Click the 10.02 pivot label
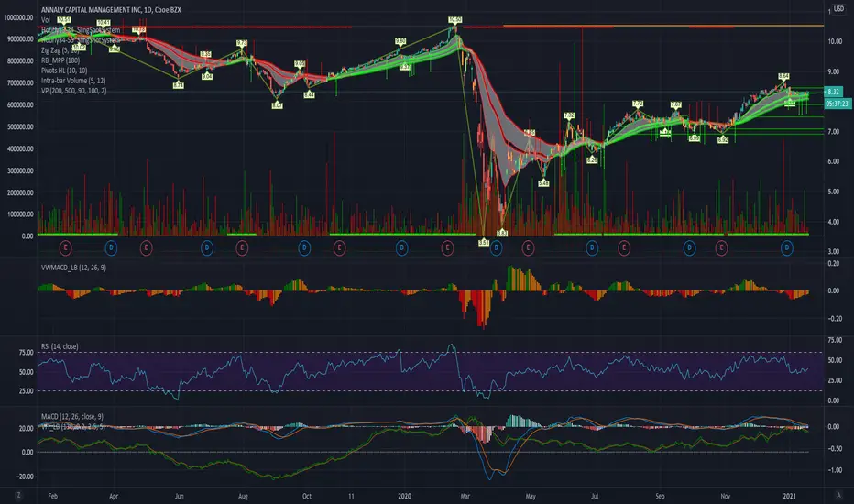Screen dimensions: 854x504 tap(79, 48)
